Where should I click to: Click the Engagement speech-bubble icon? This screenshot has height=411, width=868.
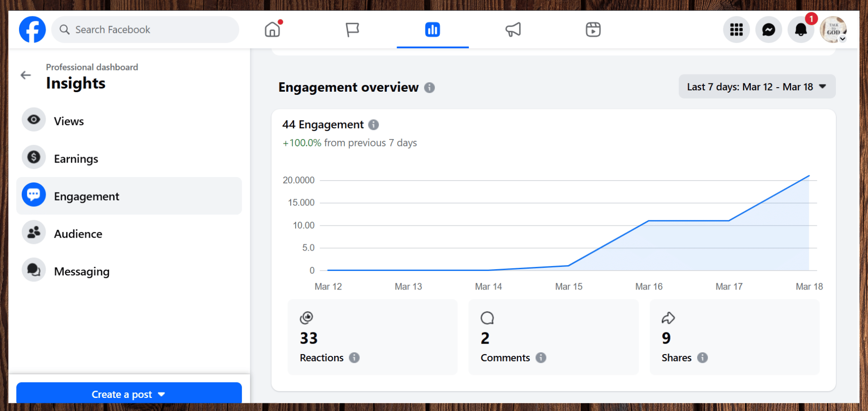point(34,195)
